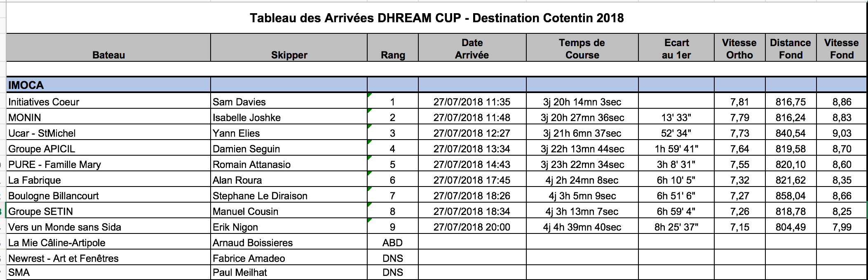Click the table title 'Tableau des Arrivées DHREAM CUP'
This screenshot has width=868, height=280.
(x=436, y=18)
